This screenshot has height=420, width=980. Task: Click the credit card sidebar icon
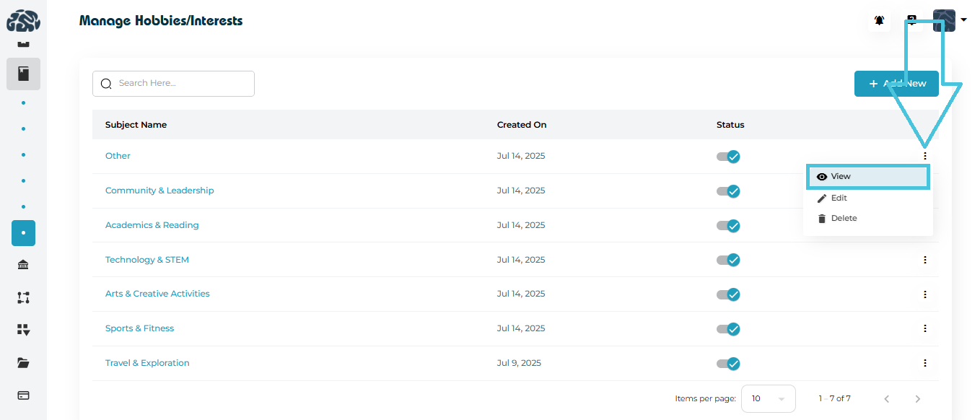(23, 395)
